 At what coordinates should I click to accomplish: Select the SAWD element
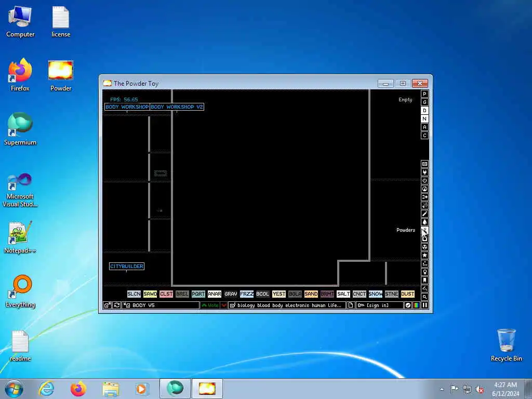tap(150, 294)
